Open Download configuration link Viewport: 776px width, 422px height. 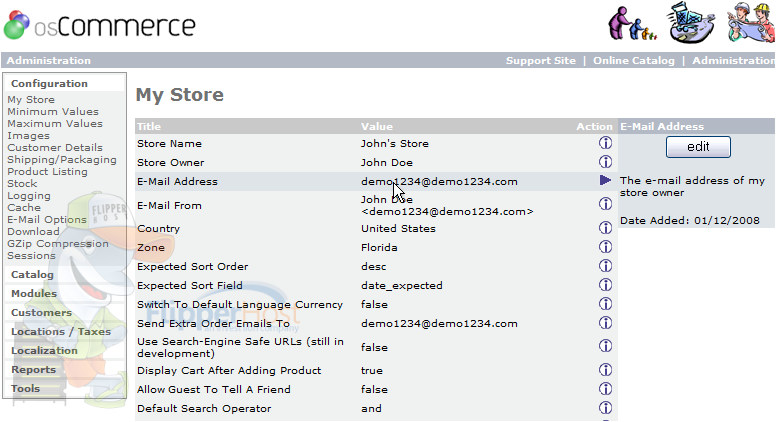tap(33, 232)
